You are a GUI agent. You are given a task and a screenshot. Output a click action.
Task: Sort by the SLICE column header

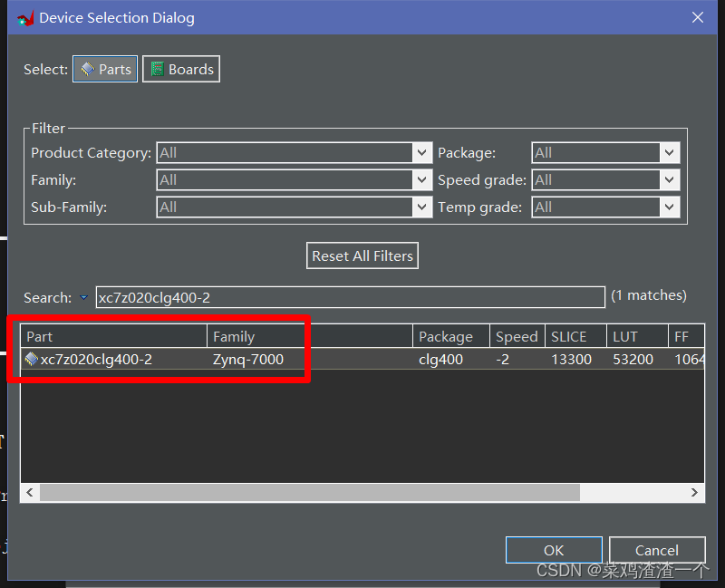pyautogui.click(x=575, y=336)
